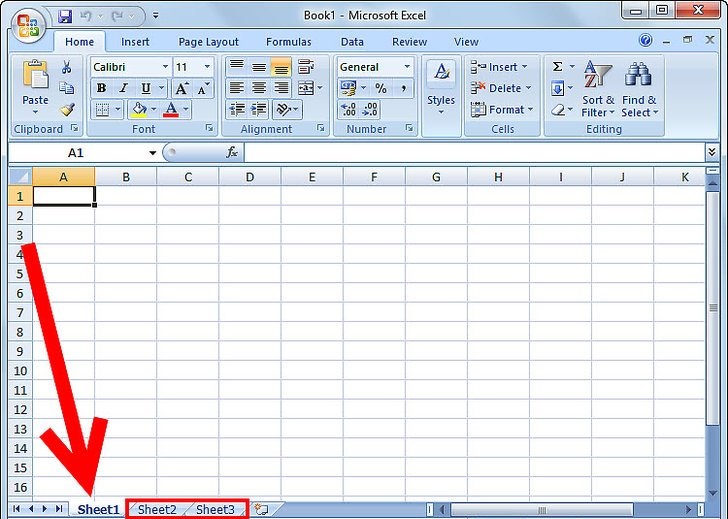This screenshot has height=519, width=728.
Task: Increase font size with Grow Font
Action: click(182, 88)
